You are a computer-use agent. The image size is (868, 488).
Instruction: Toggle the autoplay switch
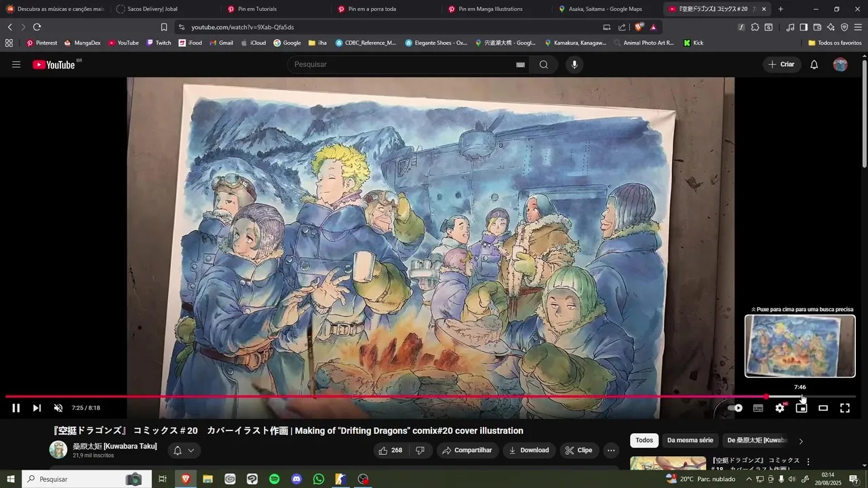(734, 408)
